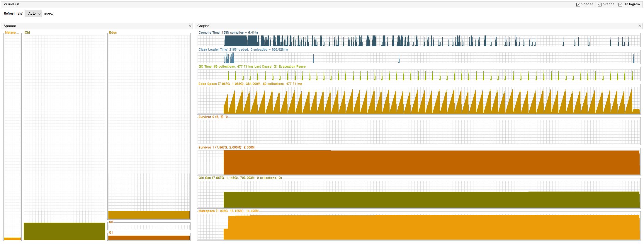
Task: Close the Graphs panel with its X icon
Action: 639,26
